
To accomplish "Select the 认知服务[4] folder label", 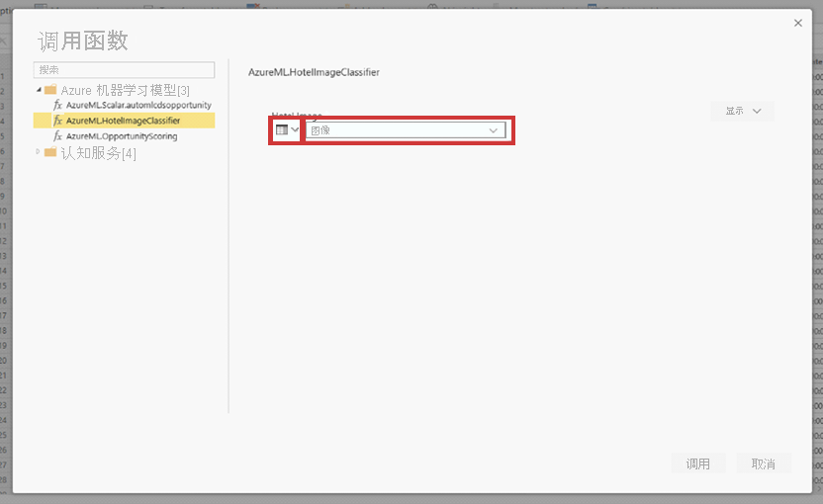I will click(x=98, y=153).
